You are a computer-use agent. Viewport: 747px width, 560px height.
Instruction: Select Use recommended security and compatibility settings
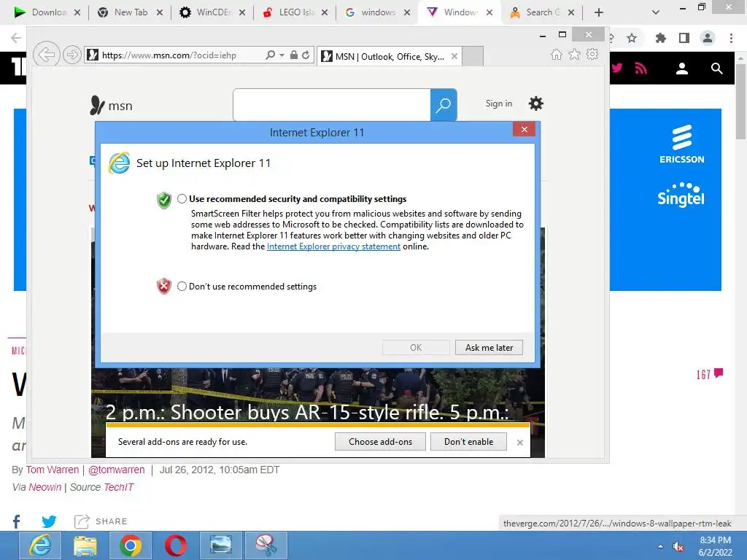coord(182,198)
